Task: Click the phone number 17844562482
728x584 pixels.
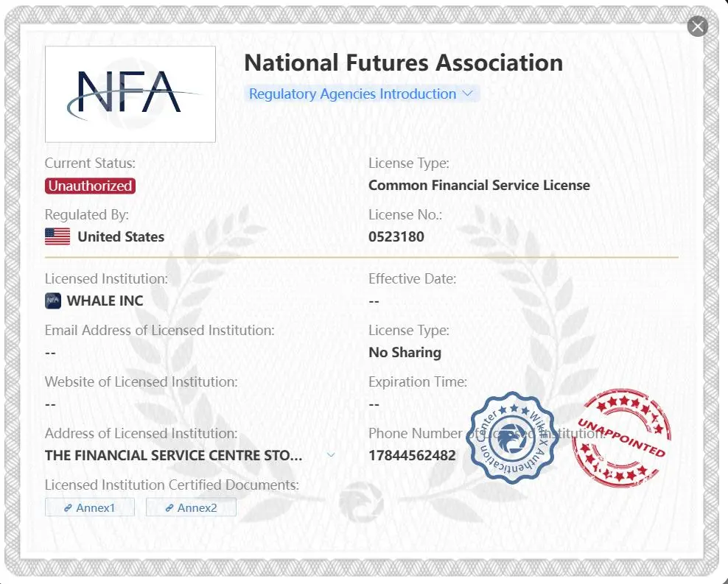Action: coord(412,456)
